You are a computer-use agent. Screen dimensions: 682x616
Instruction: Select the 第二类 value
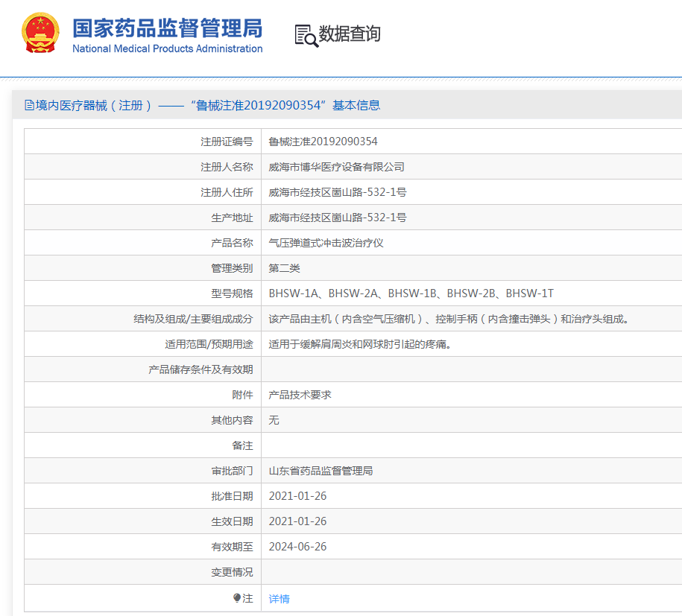284,268
